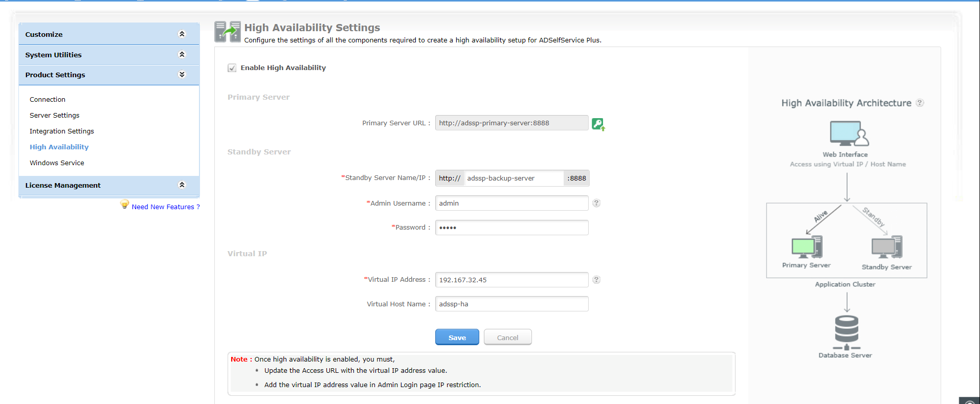Open Server Settings in sidebar

(x=54, y=115)
